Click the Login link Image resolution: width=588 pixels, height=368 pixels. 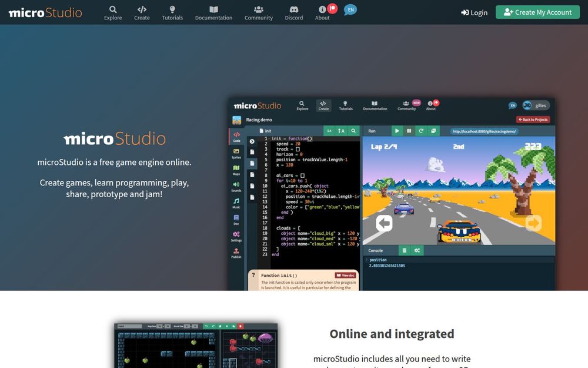[x=474, y=12]
